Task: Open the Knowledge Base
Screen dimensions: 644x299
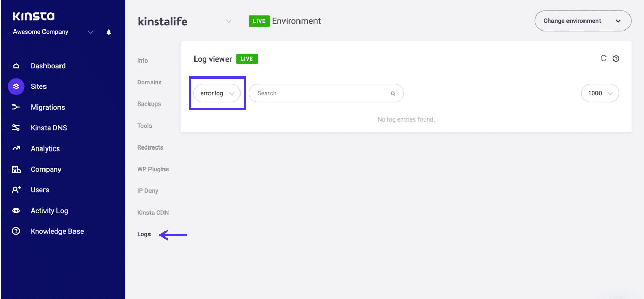Action: click(x=57, y=231)
